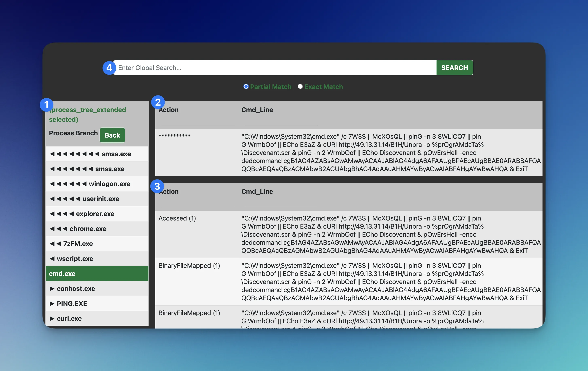The width and height of the screenshot is (588, 371).
Task: Click the Action column filter field
Action: coord(198,124)
